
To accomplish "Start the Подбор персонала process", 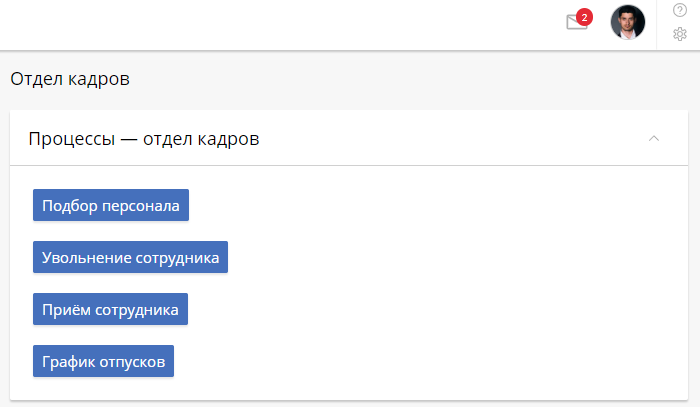I will 111,205.
